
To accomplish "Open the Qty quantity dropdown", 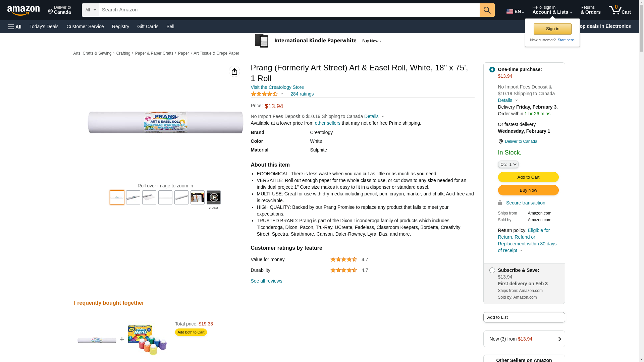I will 508,164.
